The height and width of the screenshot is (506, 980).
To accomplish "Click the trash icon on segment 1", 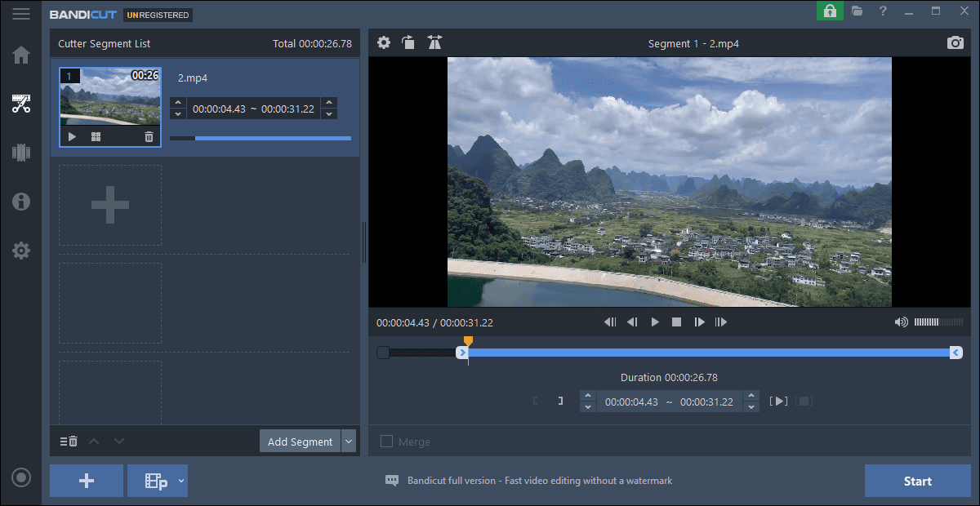I will (x=149, y=136).
